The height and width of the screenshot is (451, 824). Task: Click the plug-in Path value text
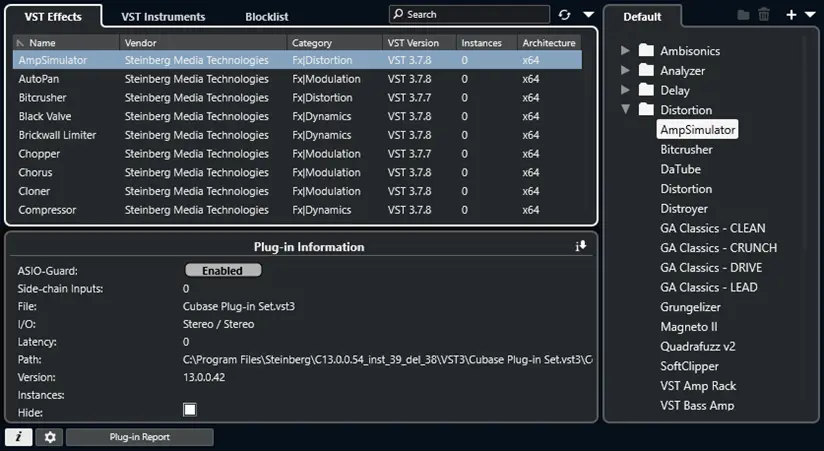(387, 360)
